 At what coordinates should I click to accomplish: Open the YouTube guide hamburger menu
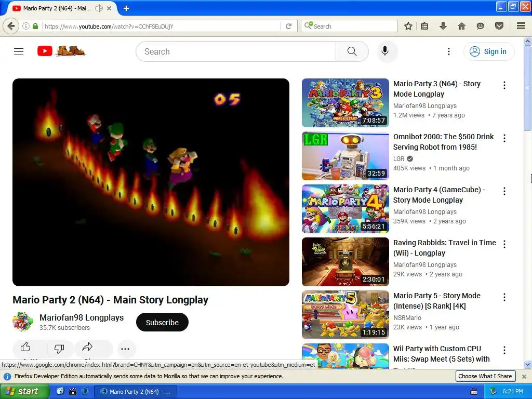[19, 51]
